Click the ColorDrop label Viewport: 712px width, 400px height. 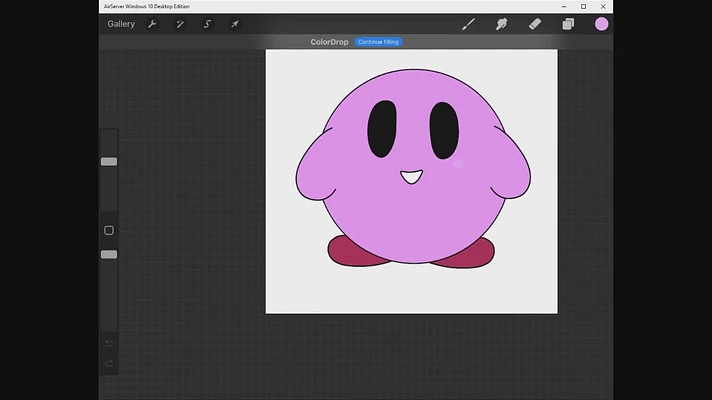(x=329, y=42)
